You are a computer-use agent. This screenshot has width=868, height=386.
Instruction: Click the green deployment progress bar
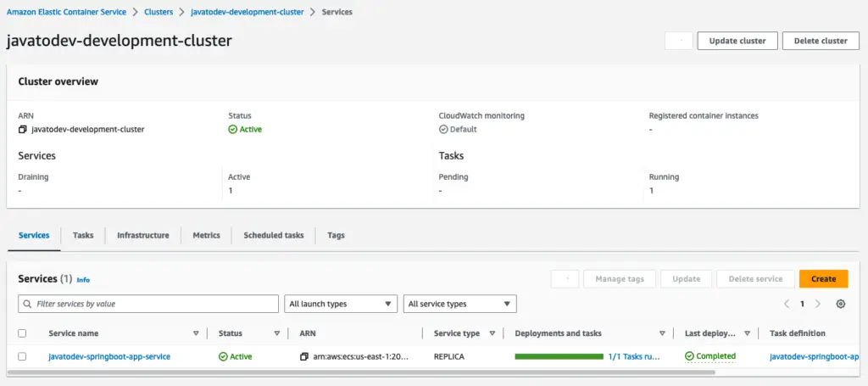[x=559, y=356]
